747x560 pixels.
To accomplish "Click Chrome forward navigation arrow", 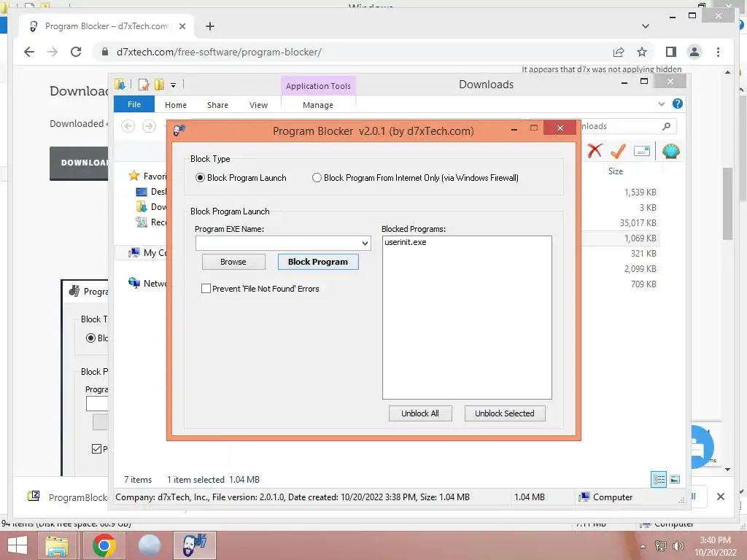I will (x=53, y=52).
